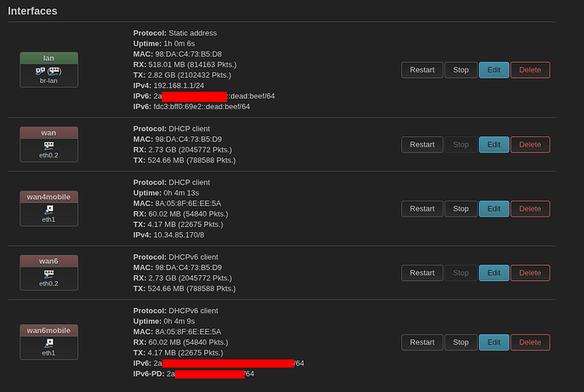This screenshot has height=392, width=584.
Task: Restart the wan interface
Action: (422, 145)
